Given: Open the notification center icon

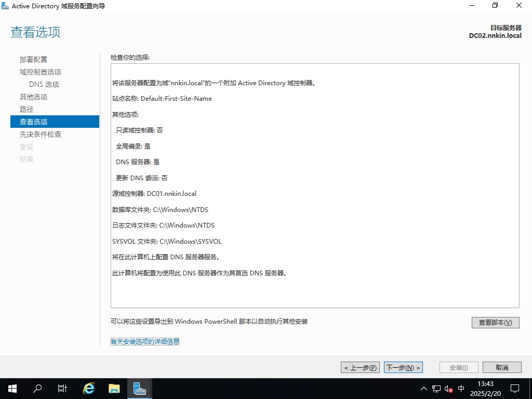Looking at the screenshot, I should click(515, 388).
